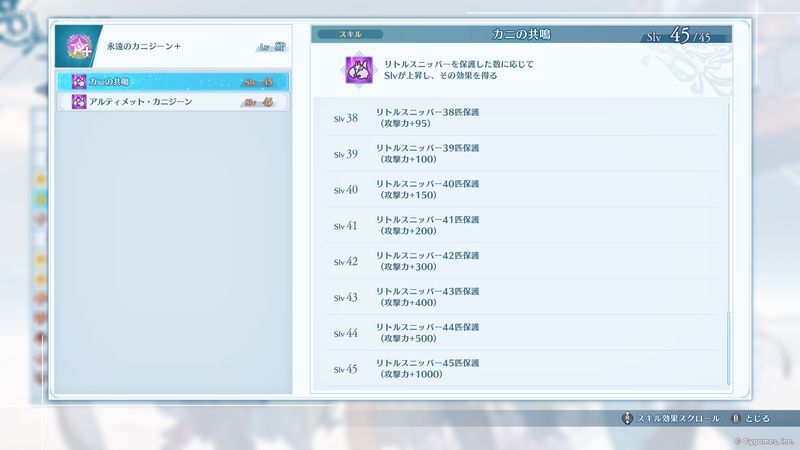Click the Slv 45 row
Image resolution: width=800 pixels, height=450 pixels.
coord(521,368)
